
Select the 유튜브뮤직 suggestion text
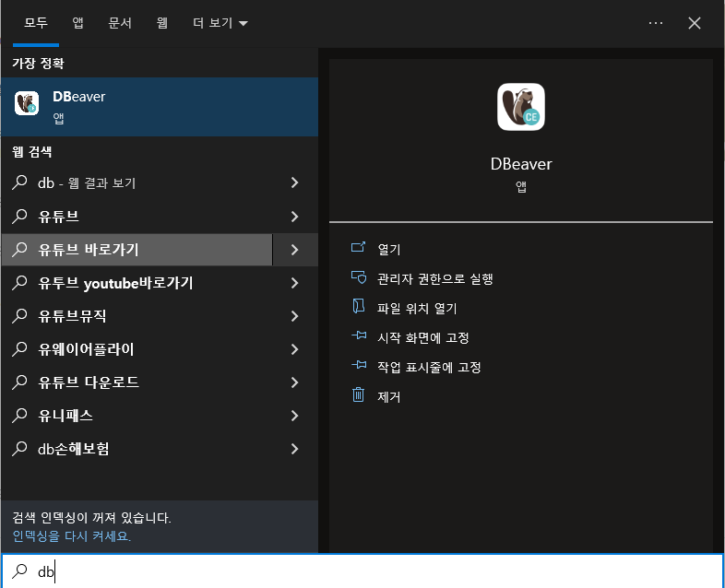point(72,316)
